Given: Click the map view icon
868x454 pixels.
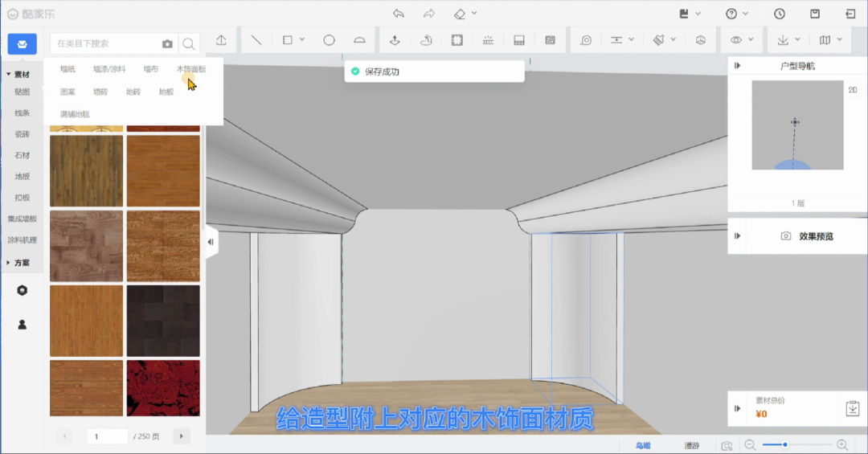Looking at the screenshot, I should [825, 40].
